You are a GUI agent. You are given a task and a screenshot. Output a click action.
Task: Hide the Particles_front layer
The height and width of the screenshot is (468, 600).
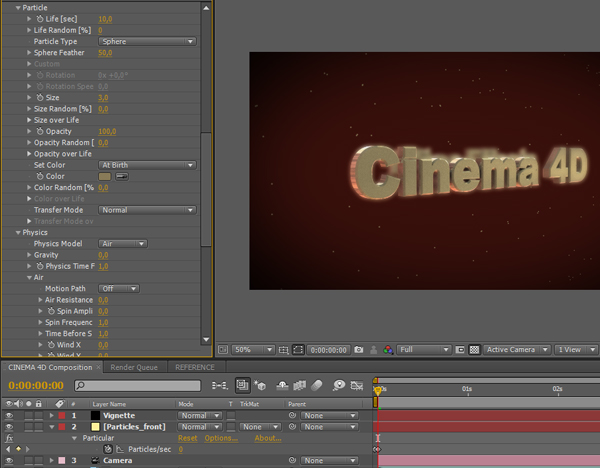click(9, 427)
